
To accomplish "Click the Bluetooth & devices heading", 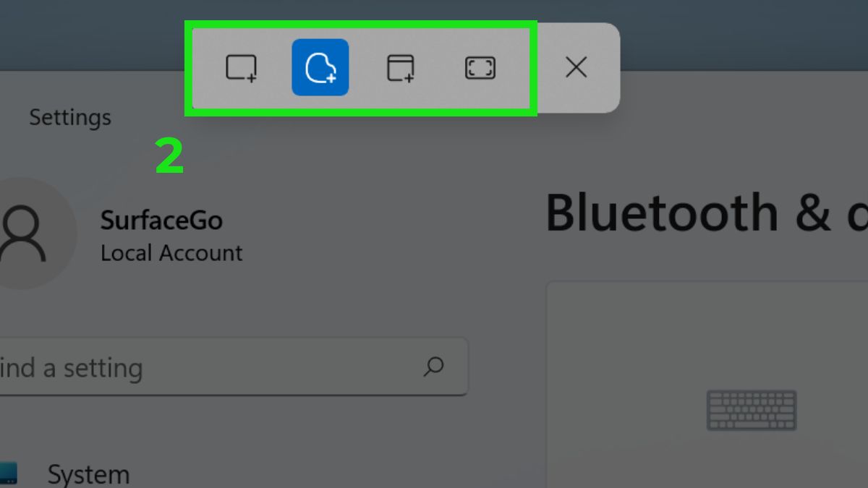I will (x=706, y=213).
